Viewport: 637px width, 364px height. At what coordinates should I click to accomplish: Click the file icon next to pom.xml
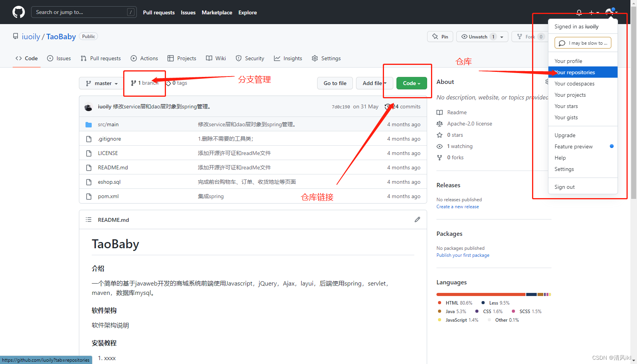point(89,196)
